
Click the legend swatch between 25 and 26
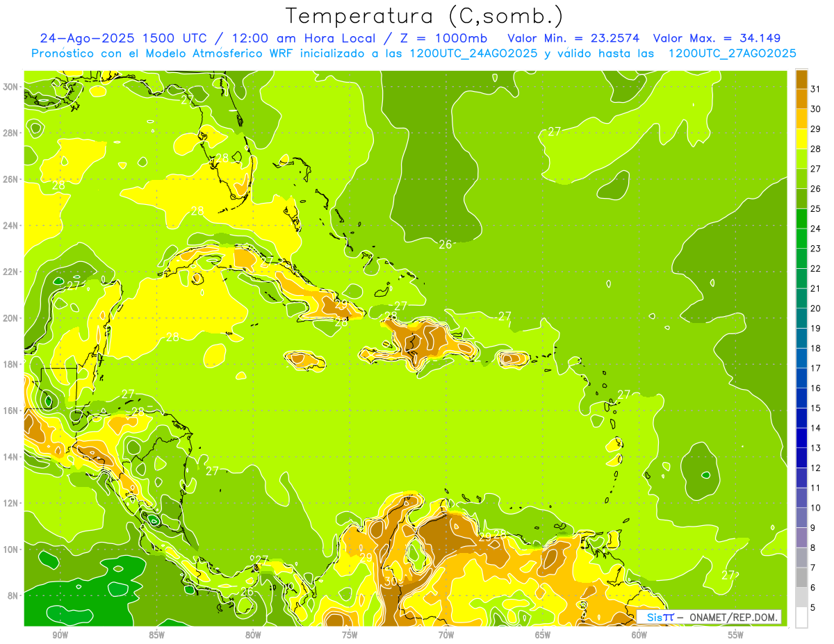[801, 199]
